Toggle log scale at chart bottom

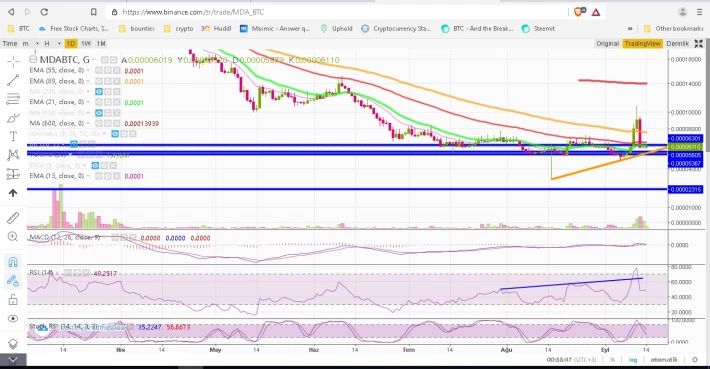[633, 359]
